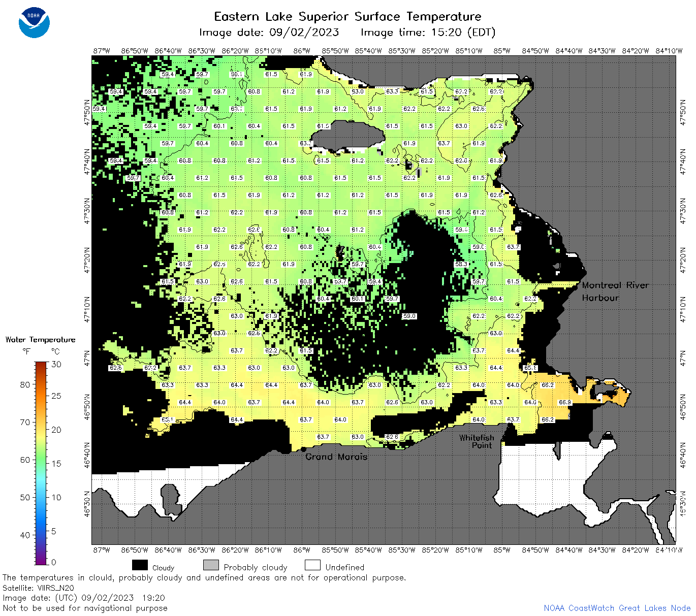696x616 pixels.
Task: Click the Montreal River Harbour map label
Action: pyautogui.click(x=615, y=291)
